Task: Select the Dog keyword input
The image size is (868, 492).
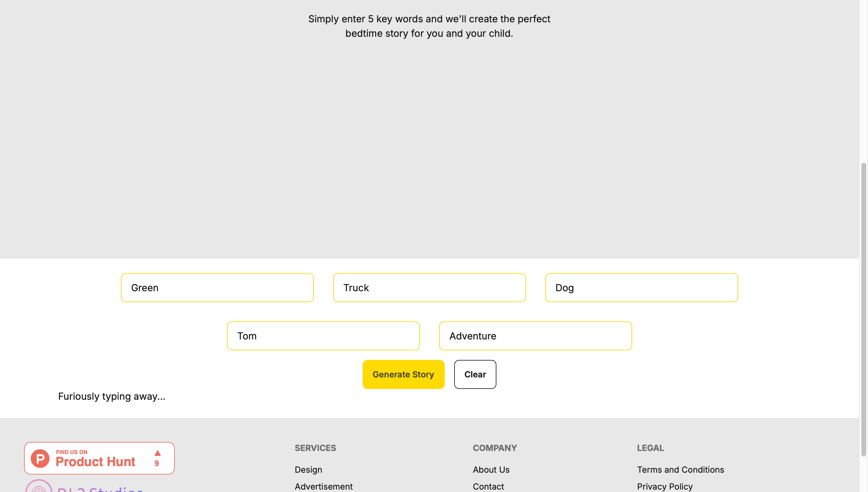Action: tap(641, 288)
